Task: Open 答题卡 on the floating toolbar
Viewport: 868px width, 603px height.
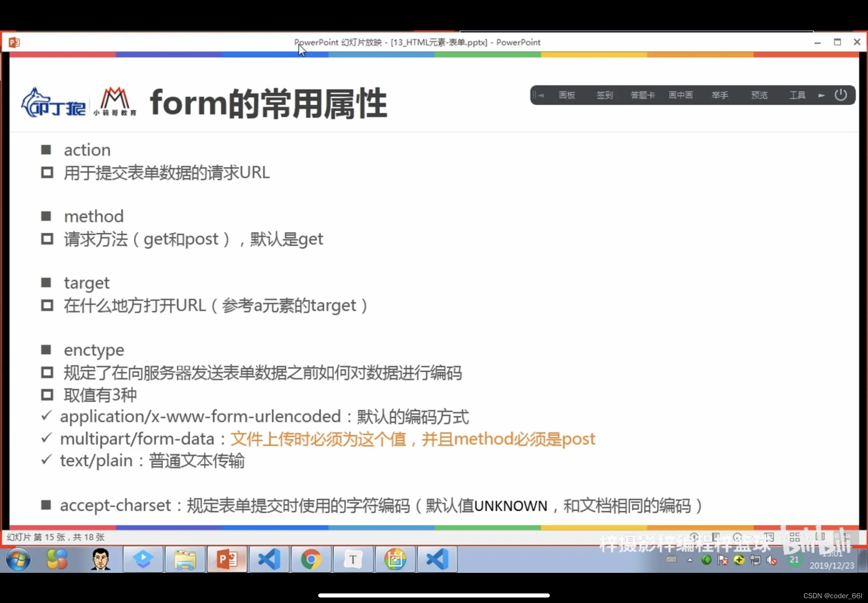Action: pyautogui.click(x=643, y=95)
